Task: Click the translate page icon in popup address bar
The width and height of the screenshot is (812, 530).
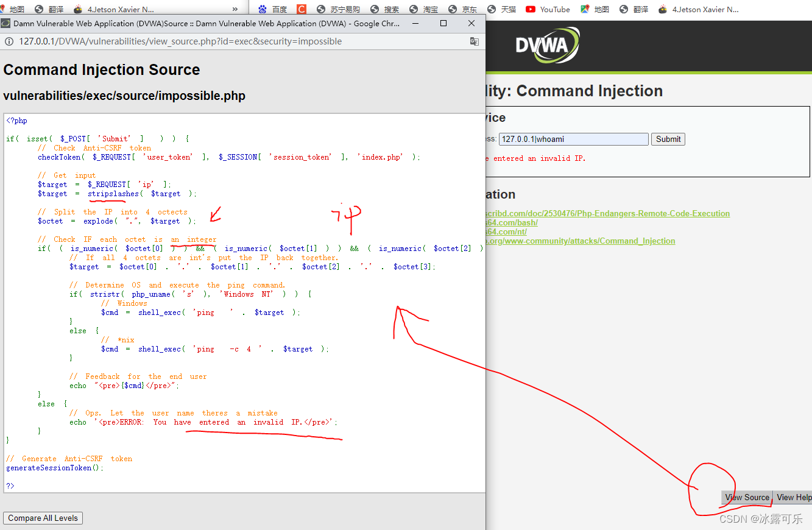Action: 474,41
